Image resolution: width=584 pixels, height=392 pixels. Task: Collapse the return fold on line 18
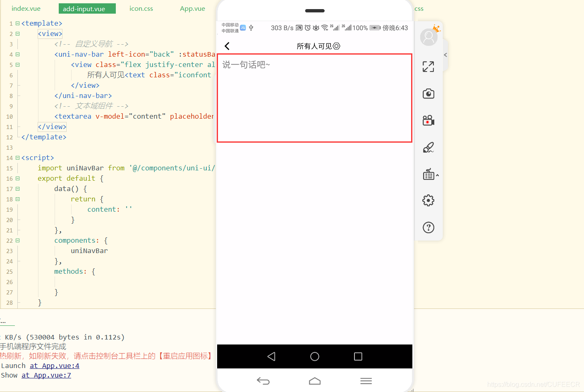tap(17, 199)
